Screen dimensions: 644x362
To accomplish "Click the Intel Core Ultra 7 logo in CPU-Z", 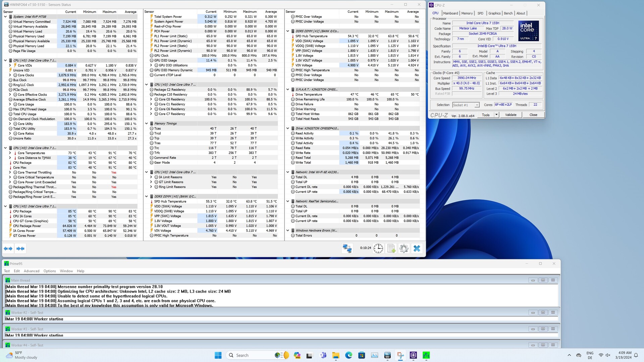I will pos(528,31).
